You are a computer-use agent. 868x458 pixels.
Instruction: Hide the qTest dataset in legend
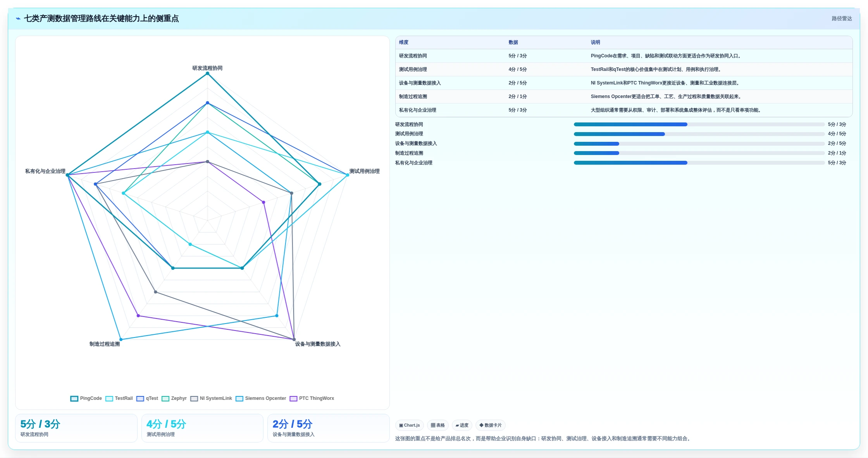pyautogui.click(x=147, y=398)
